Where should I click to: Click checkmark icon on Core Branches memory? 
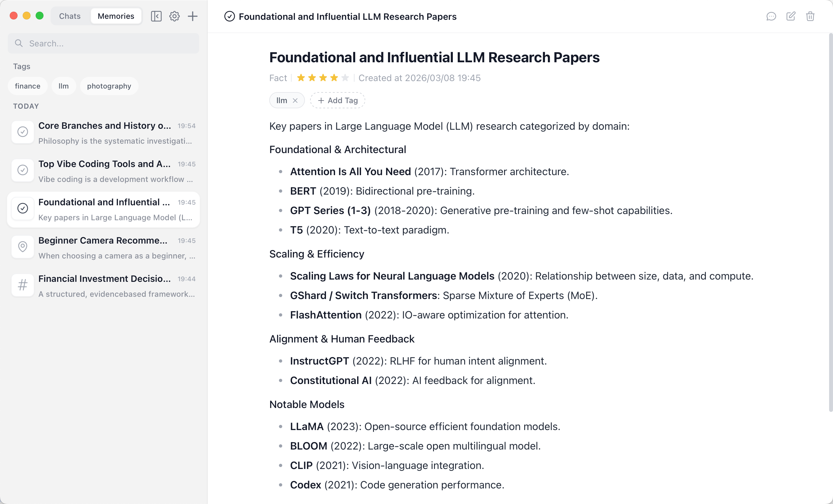23,132
